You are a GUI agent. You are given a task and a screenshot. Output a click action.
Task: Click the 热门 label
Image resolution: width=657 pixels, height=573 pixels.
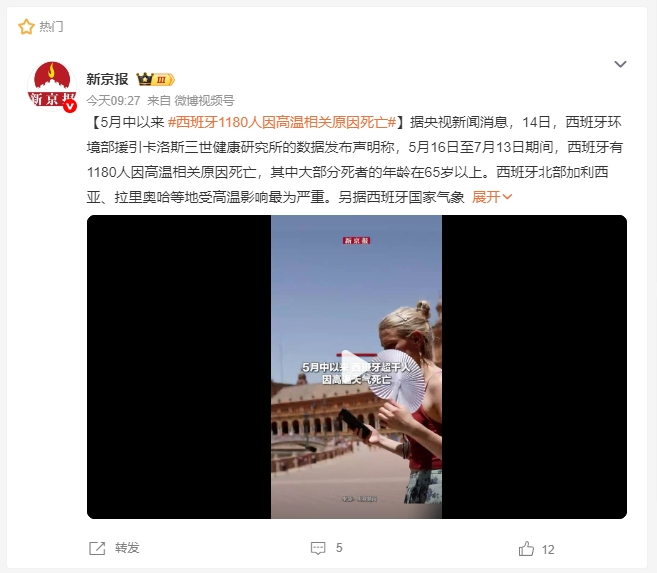pos(51,27)
